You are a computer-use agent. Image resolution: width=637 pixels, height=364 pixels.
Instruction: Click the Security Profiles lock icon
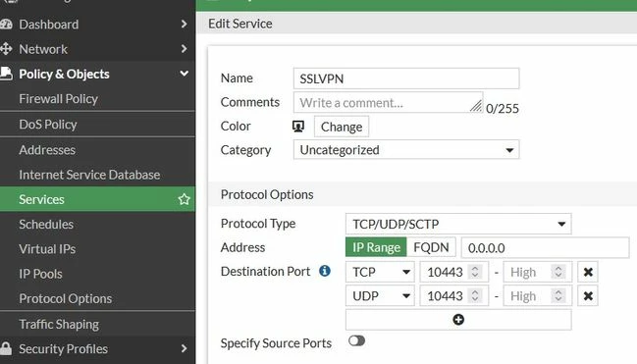tap(6, 348)
